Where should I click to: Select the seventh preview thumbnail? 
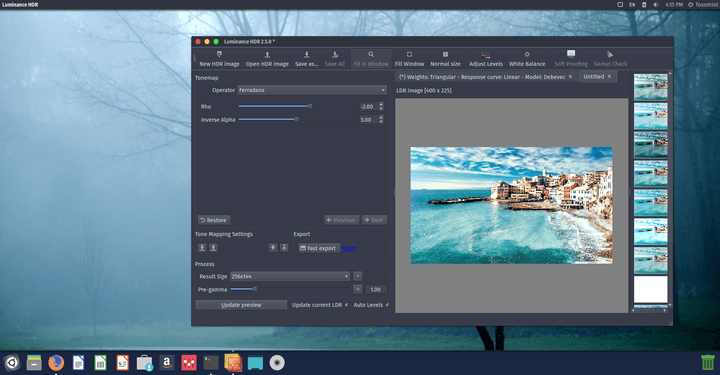tap(651, 260)
